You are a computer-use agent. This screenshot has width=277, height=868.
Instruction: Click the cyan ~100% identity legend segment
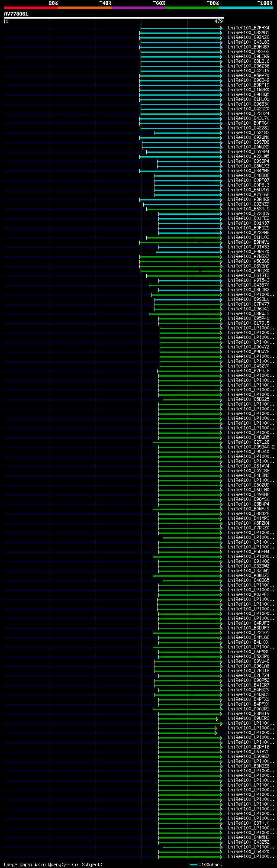point(246,8)
